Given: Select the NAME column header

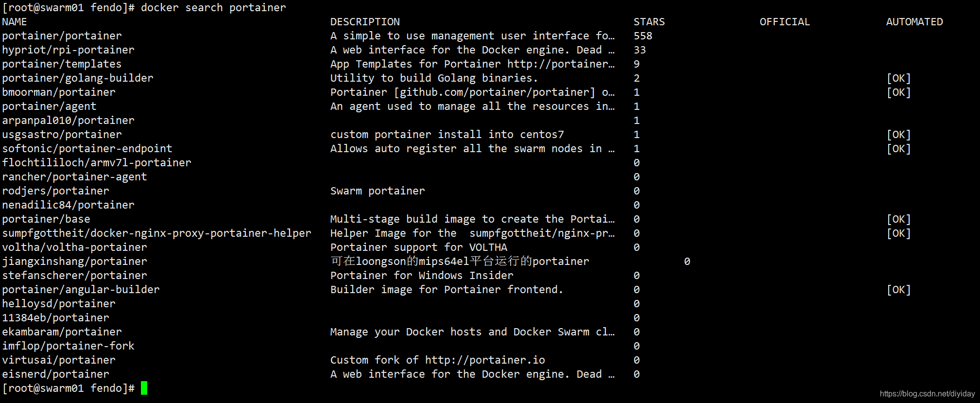Looking at the screenshot, I should tap(15, 22).
